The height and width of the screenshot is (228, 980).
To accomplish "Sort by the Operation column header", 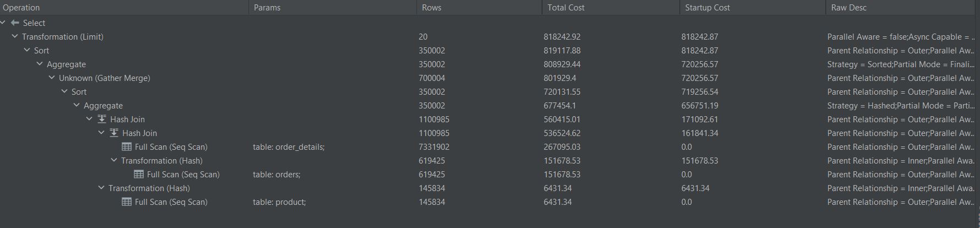I will point(21,8).
